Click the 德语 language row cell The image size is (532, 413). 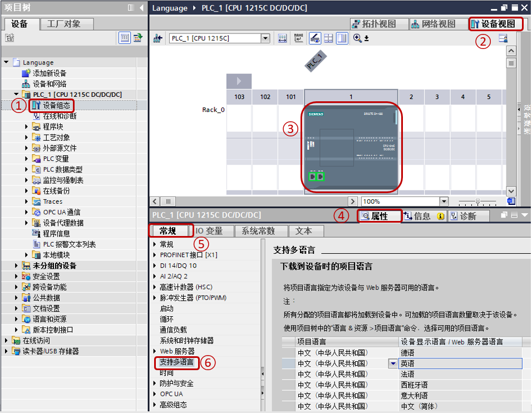tap(460, 352)
